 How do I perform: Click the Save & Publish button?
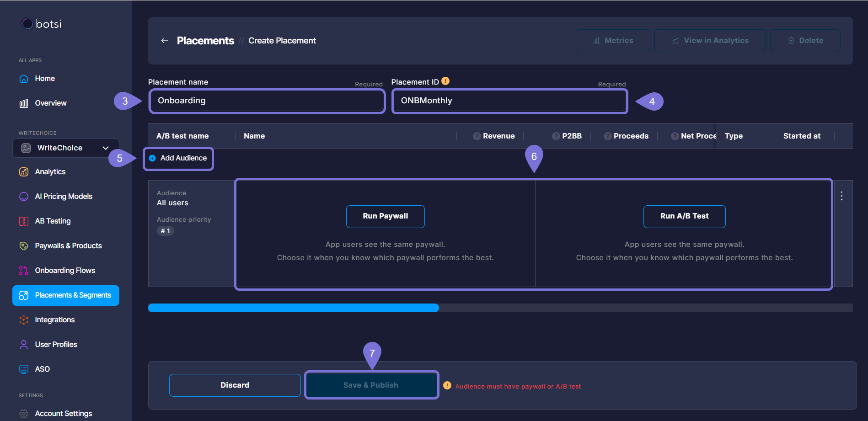(371, 385)
